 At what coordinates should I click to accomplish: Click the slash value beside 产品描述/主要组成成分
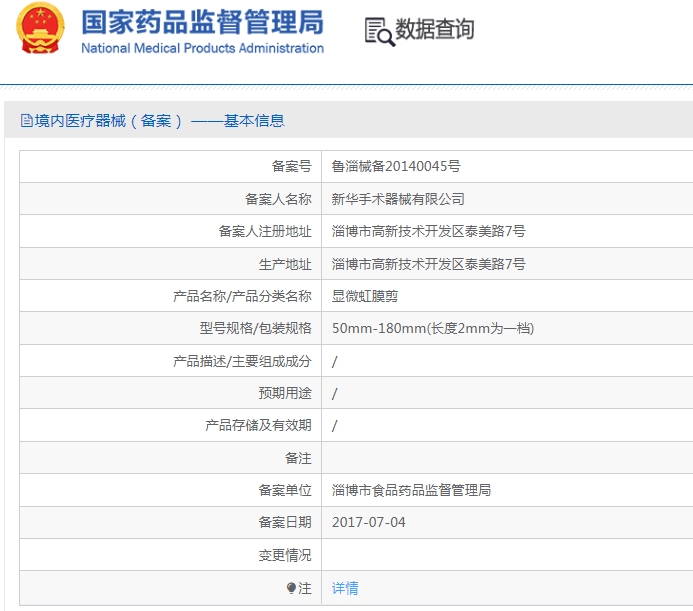[x=335, y=361]
